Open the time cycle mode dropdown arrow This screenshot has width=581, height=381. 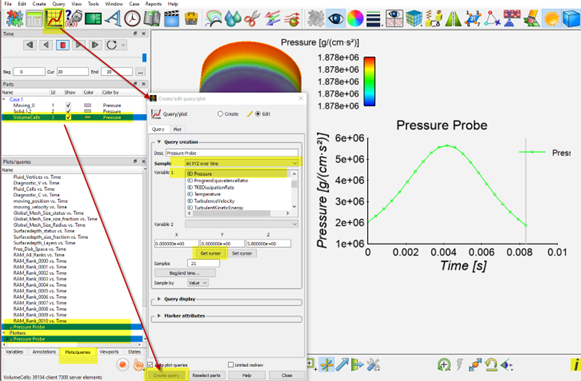(x=123, y=45)
